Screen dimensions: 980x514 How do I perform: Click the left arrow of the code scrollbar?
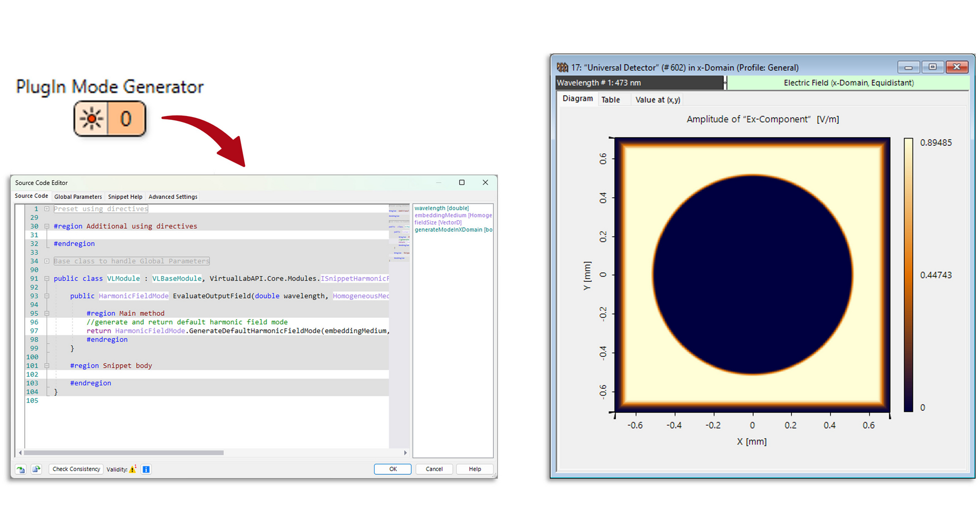20,453
